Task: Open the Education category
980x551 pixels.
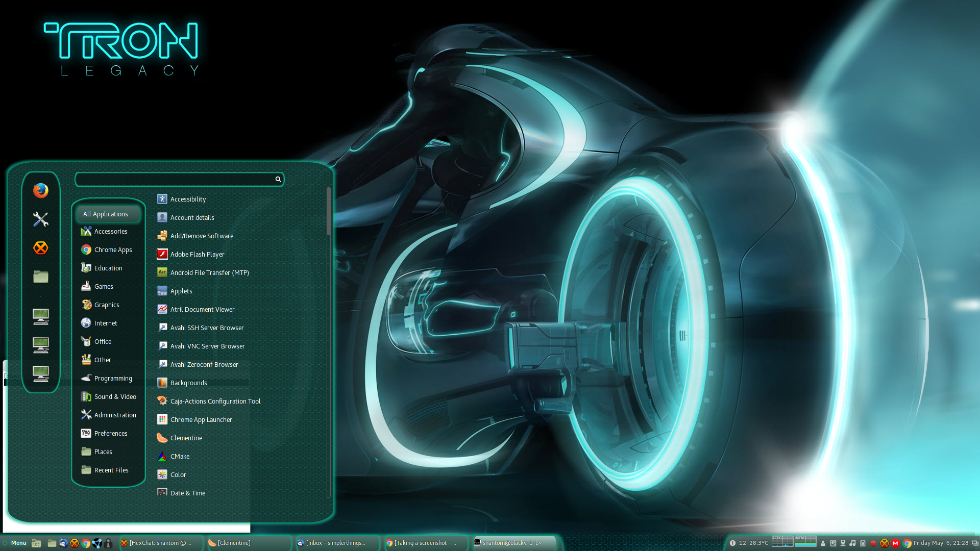Action: (108, 268)
